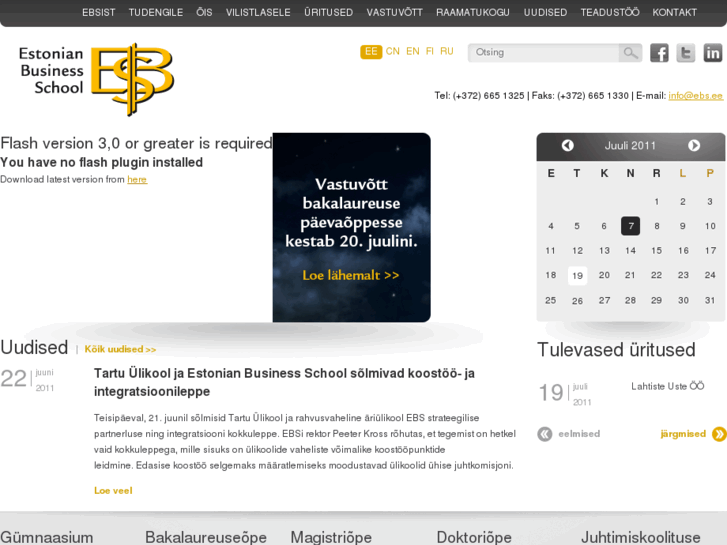This screenshot has width=727, height=545.
Task: Open the TUDENGILE menu
Action: tap(156, 13)
